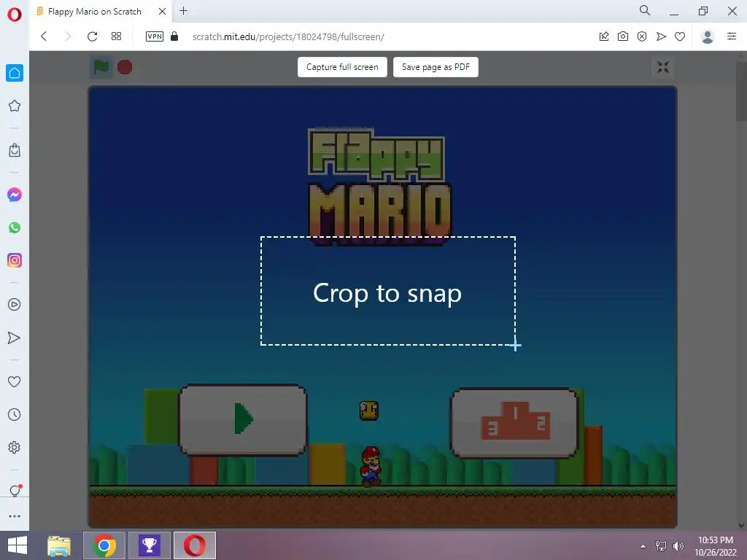
Task: Click the Mario character sprite
Action: tap(371, 466)
